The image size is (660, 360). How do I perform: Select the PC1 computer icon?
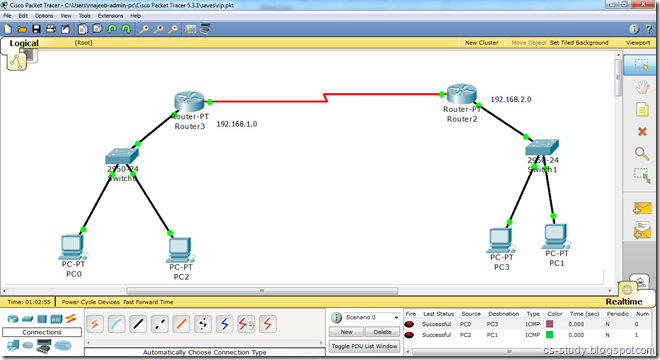tap(556, 236)
